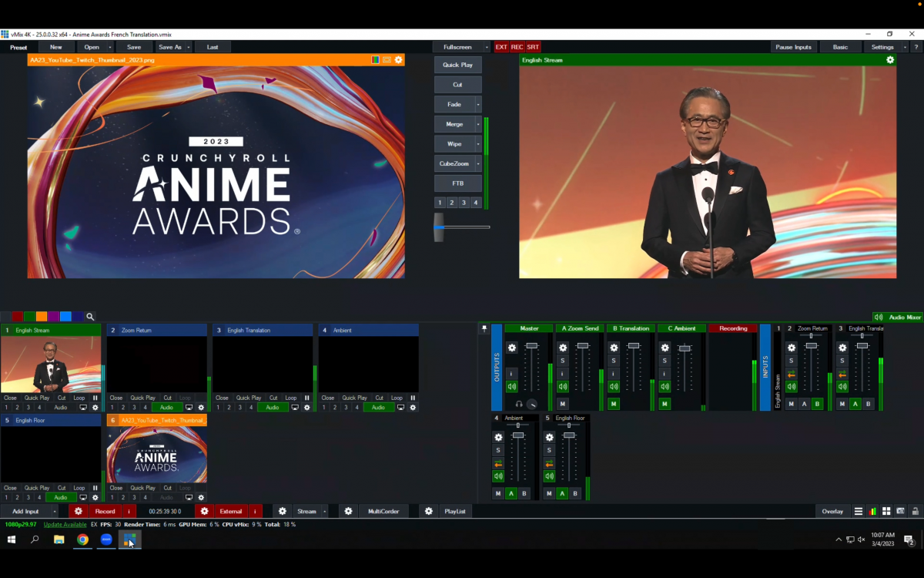Toggle Audio on the English Floor input
Image resolution: width=924 pixels, height=578 pixels.
tap(61, 498)
